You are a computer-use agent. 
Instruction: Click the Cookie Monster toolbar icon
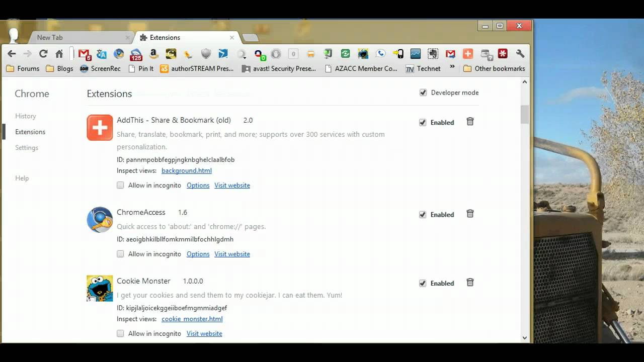(363, 54)
